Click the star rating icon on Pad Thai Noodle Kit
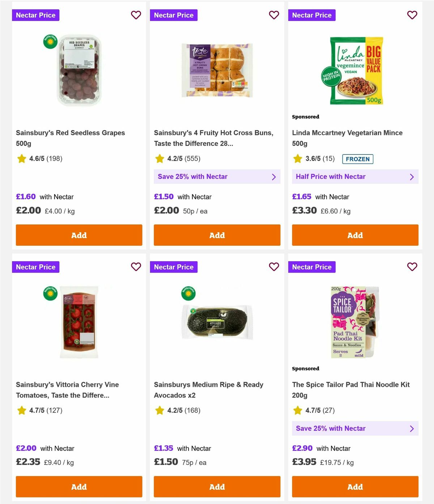434x504 pixels. tap(298, 410)
